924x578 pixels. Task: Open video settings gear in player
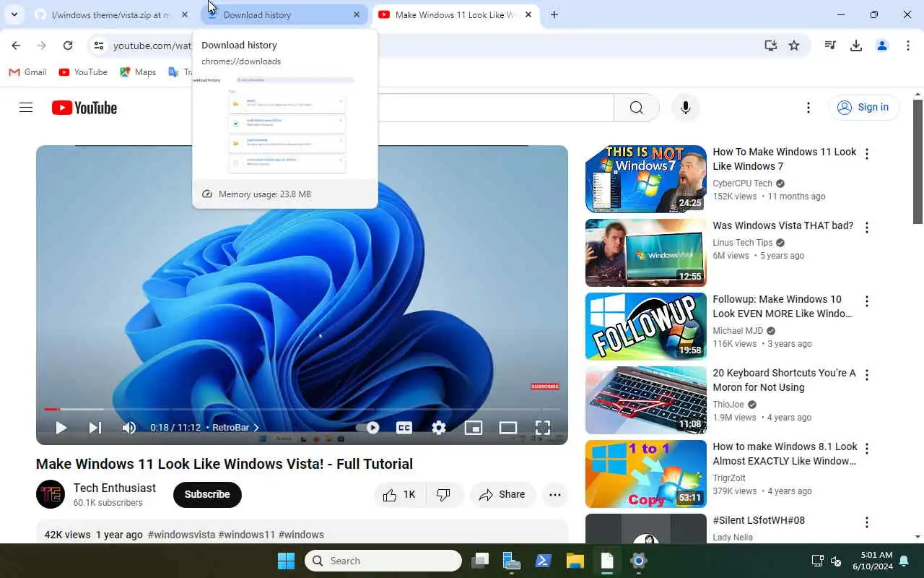(439, 428)
